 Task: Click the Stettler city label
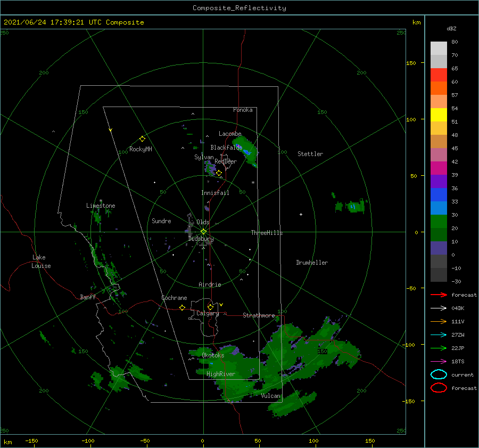[x=310, y=154]
